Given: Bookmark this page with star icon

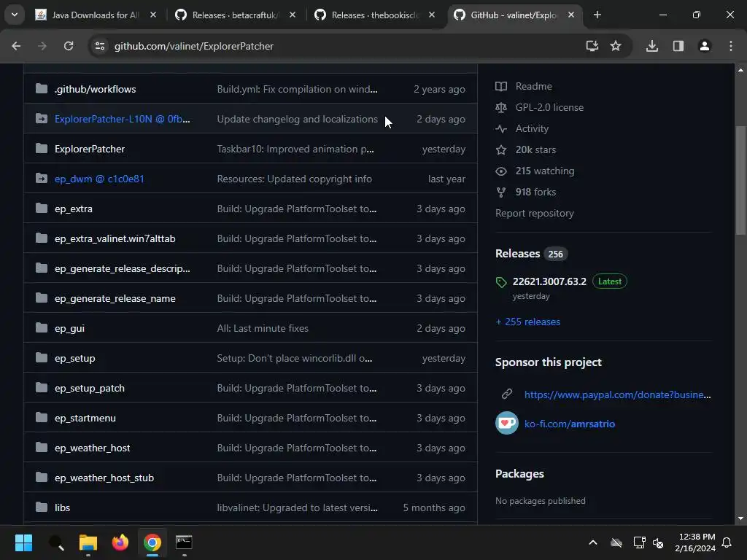Looking at the screenshot, I should click(x=616, y=46).
